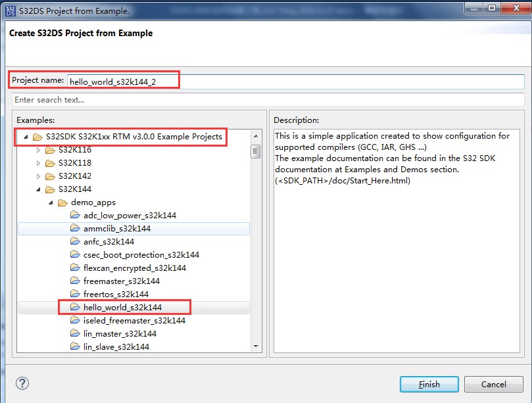Select lin_slave_s32k144 example
The image size is (532, 403).
click(116, 346)
